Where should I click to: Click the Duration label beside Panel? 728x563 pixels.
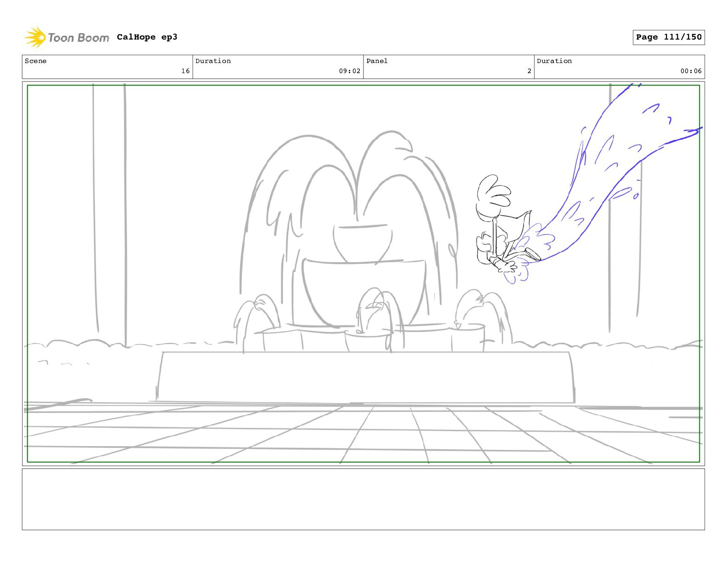(554, 61)
